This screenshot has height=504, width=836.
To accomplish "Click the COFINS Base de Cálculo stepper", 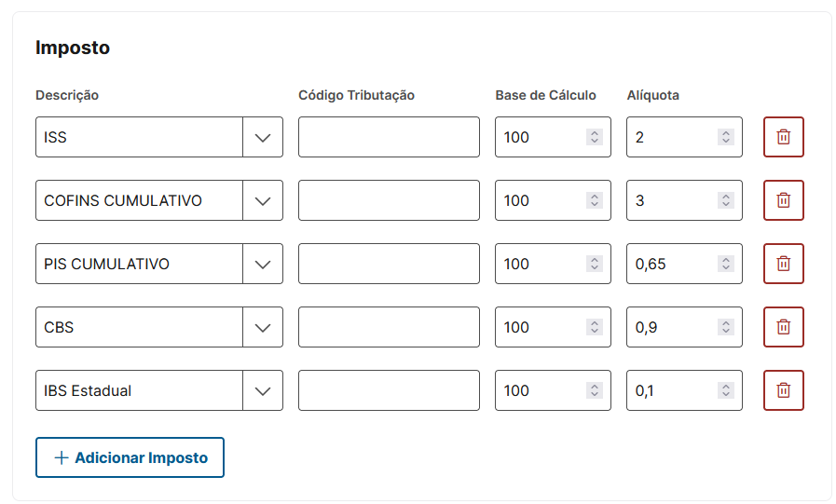I will pyautogui.click(x=595, y=200).
